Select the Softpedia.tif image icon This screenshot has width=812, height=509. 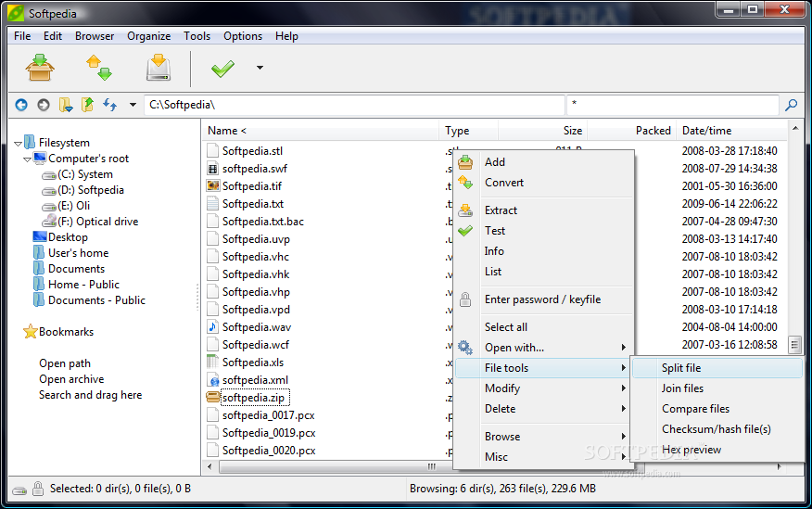(x=212, y=185)
